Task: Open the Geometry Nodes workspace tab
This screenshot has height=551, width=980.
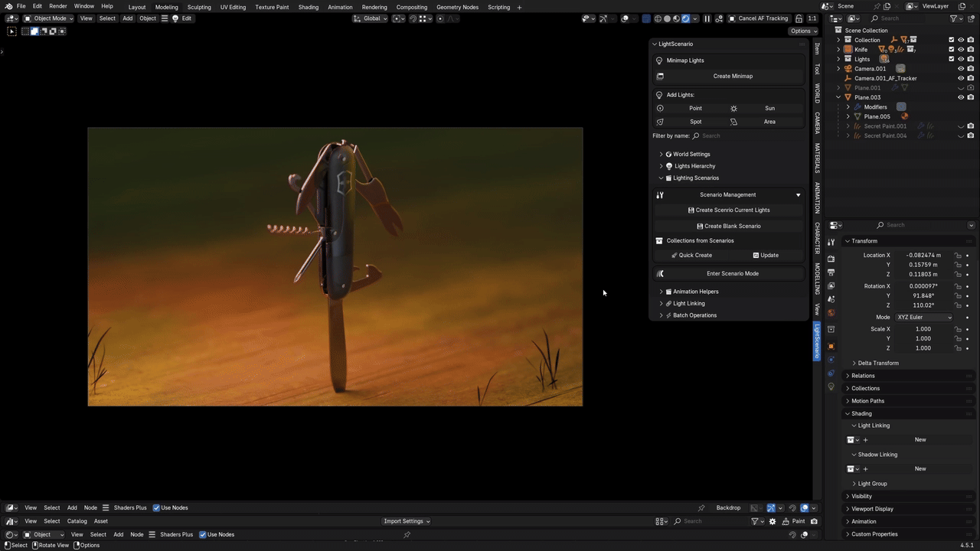Action: (x=457, y=7)
